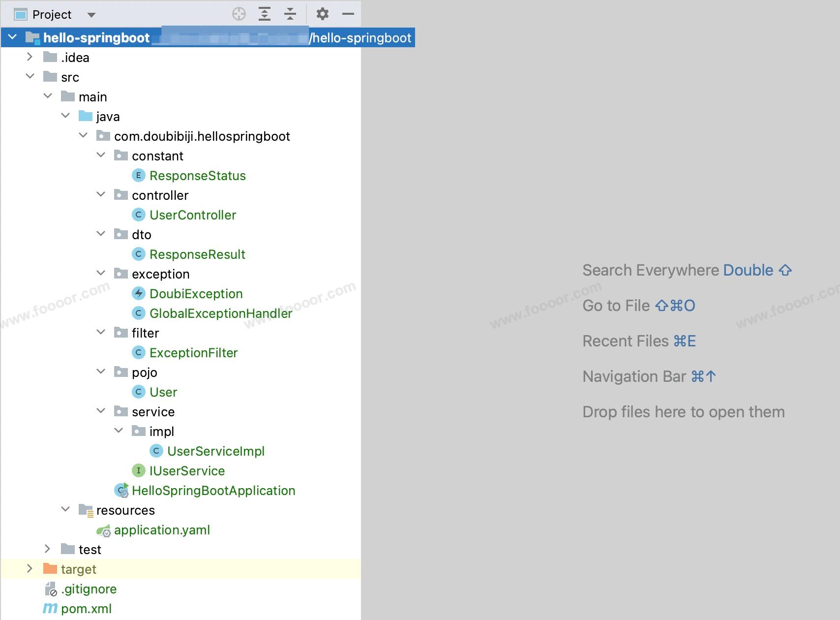Screen dimensions: 840x620
Task: Select HelloSpringBootApplication main class
Action: pyautogui.click(x=213, y=491)
